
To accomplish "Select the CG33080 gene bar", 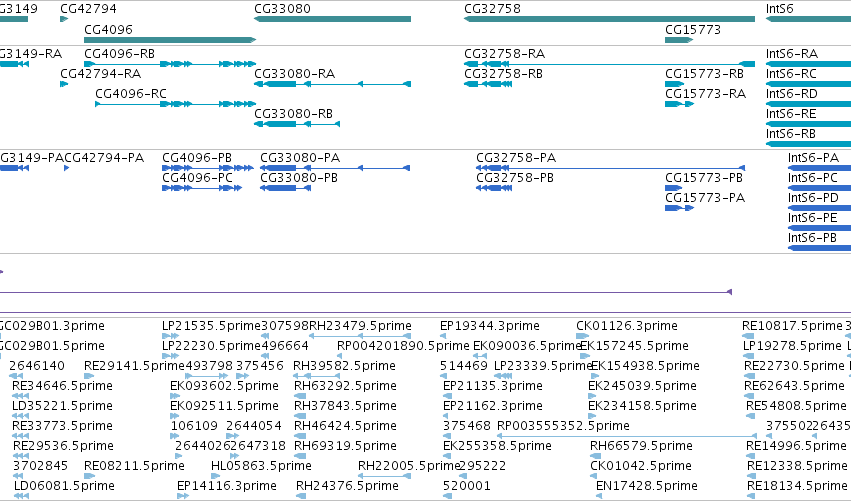I will click(332, 19).
